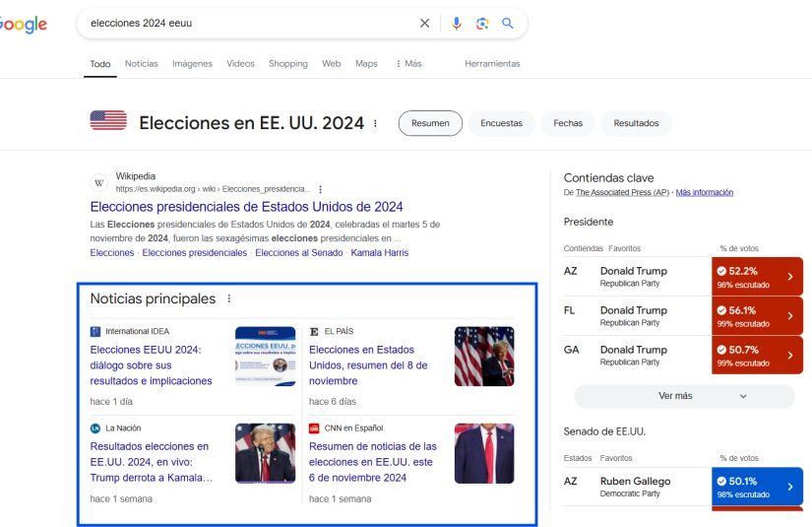
Task: Submit search with magnifying glass icon
Action: (508, 24)
